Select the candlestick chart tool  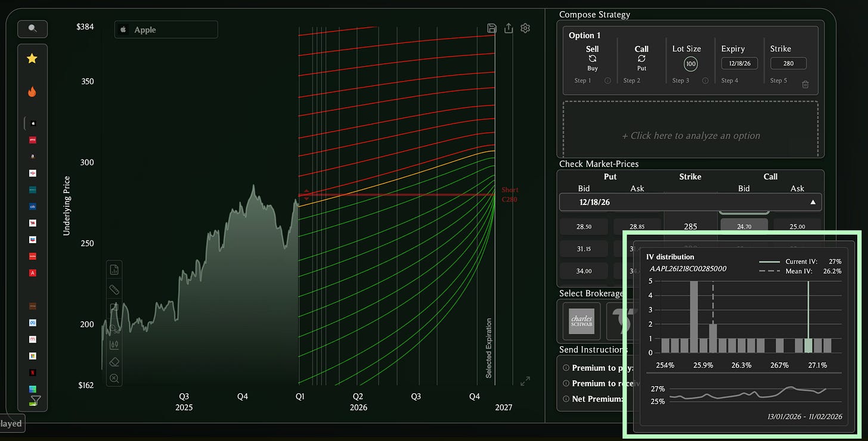(114, 344)
